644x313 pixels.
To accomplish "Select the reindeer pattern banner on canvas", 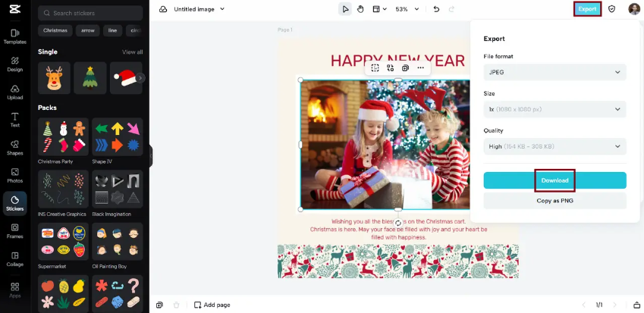I will [x=398, y=261].
